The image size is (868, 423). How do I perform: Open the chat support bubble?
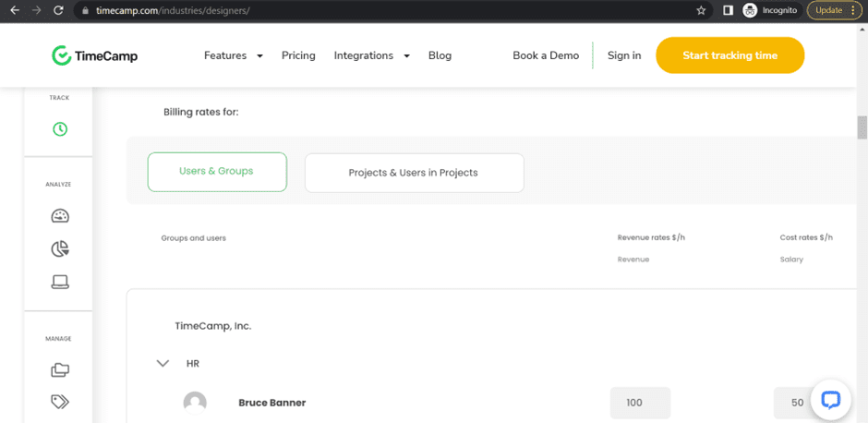(830, 399)
